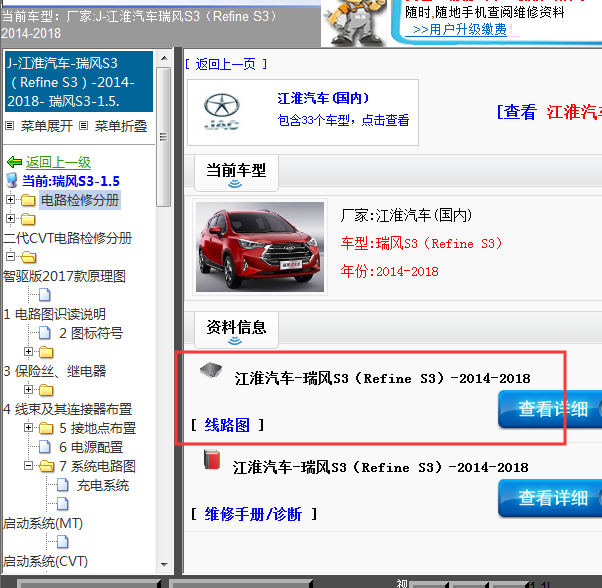Screen dimensions: 602x588
Task: Click the icon beside 菜单折叠
Action: [84, 126]
